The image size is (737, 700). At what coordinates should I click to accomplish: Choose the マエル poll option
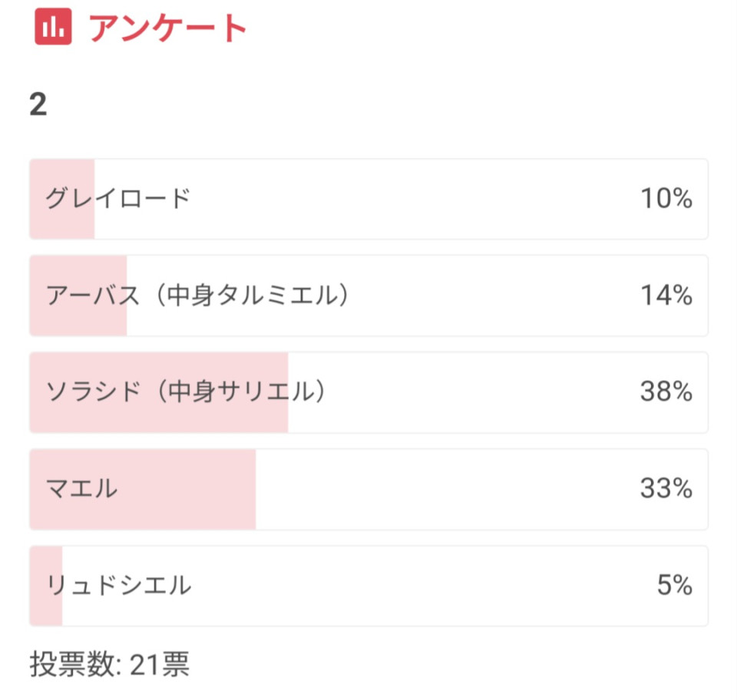(368, 490)
